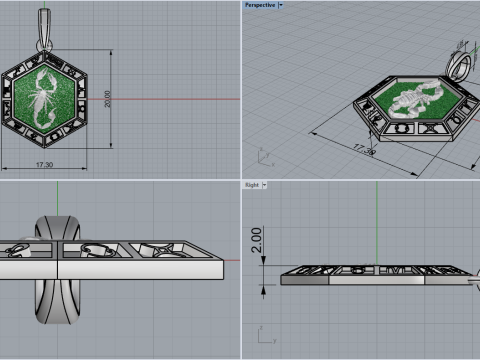Select the bail ring in the Perspective view
Image resolution: width=480 pixels, height=360 pixels.
459,66
